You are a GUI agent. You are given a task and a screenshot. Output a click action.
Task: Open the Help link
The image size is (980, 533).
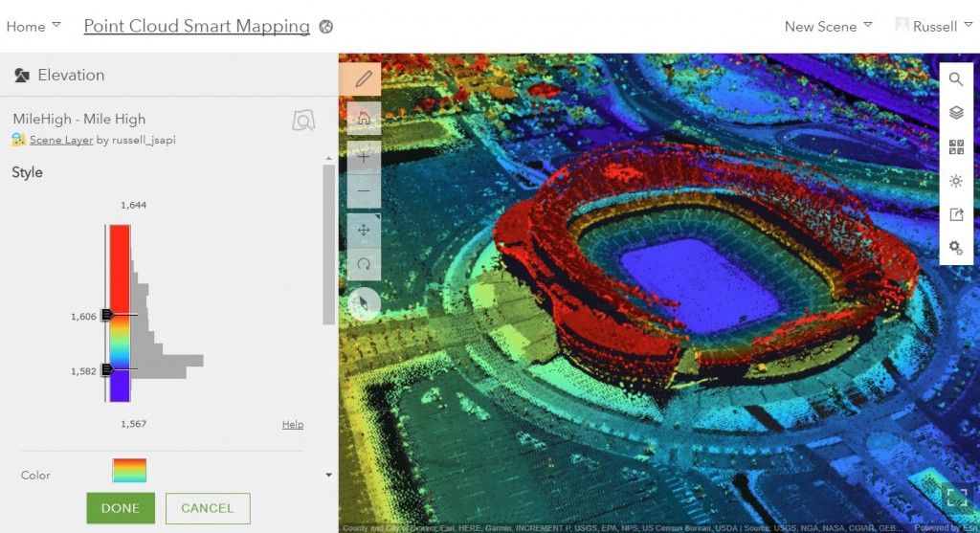(293, 424)
